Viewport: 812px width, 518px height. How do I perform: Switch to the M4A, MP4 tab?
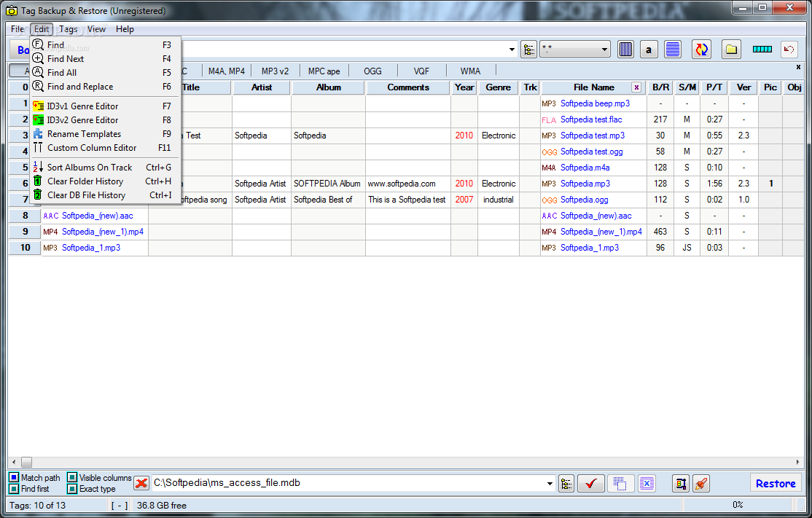[226, 71]
